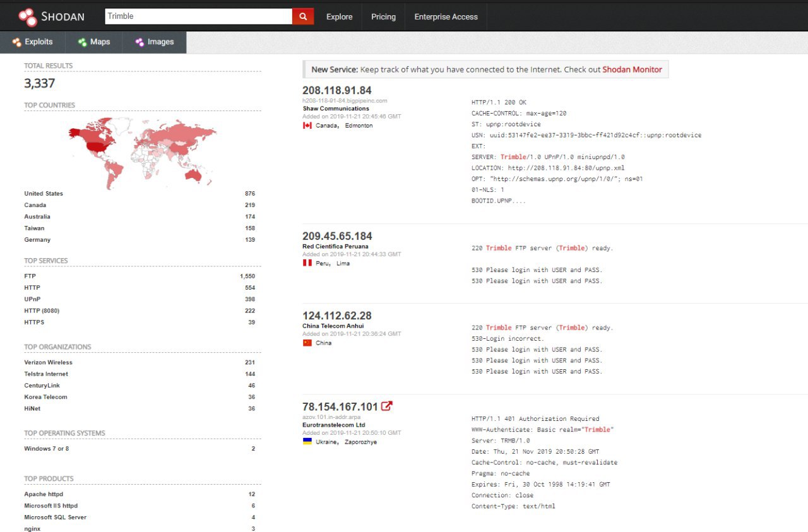Filter by nginx product
Screen dimensions: 808x532
click(x=32, y=529)
